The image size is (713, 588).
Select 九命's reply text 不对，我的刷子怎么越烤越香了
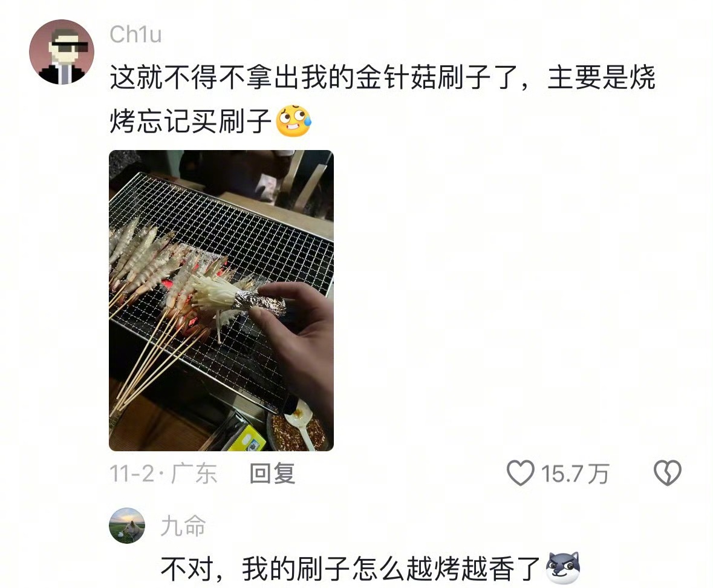(x=350, y=569)
